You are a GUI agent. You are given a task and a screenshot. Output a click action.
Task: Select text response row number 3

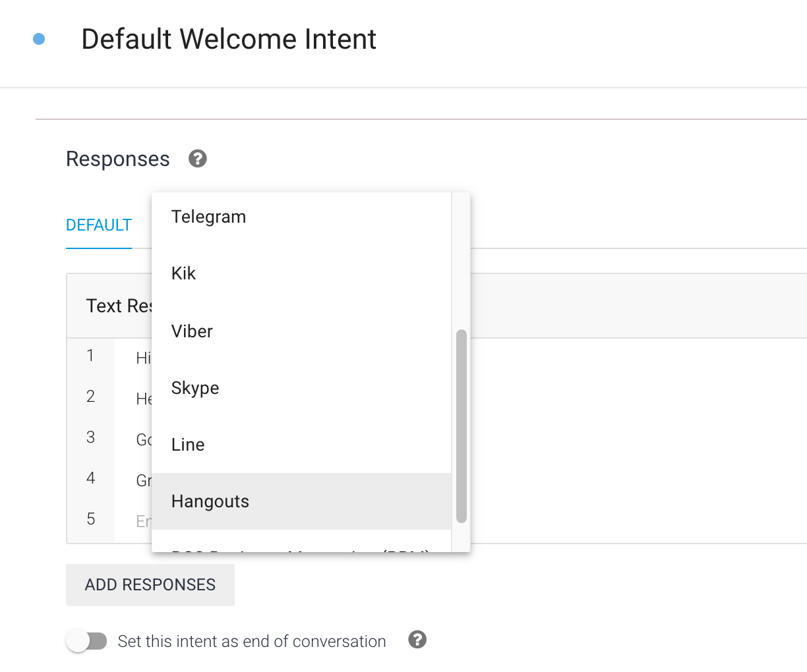(x=90, y=437)
